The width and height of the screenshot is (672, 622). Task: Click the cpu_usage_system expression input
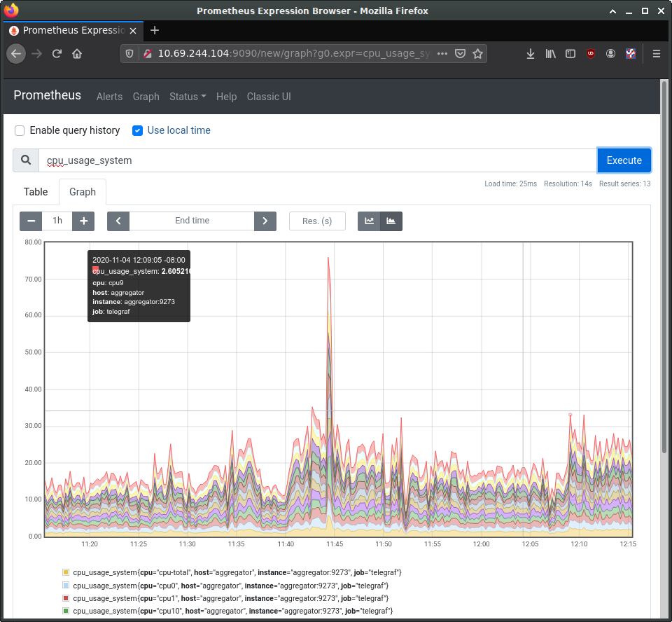[x=318, y=160]
